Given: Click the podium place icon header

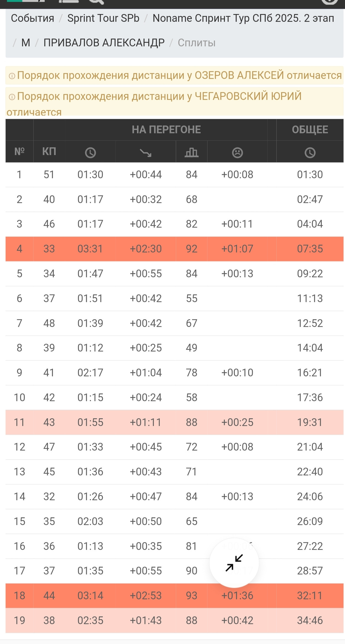Looking at the screenshot, I should [x=192, y=152].
